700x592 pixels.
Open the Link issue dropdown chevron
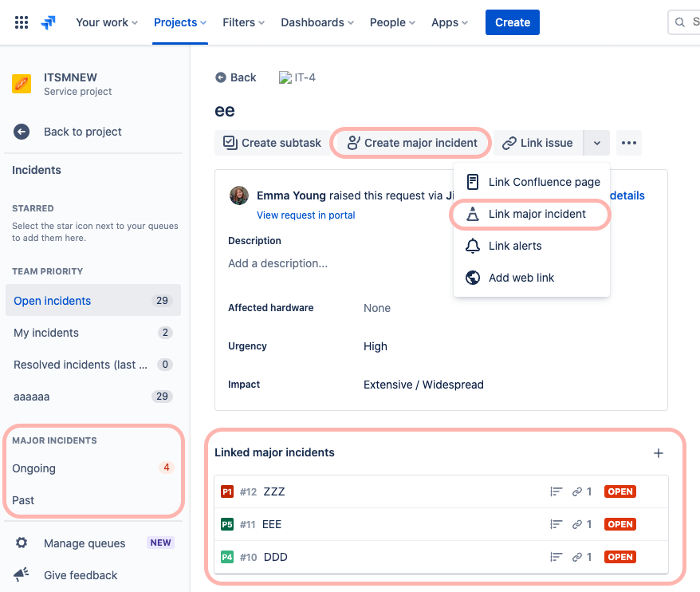pos(596,143)
